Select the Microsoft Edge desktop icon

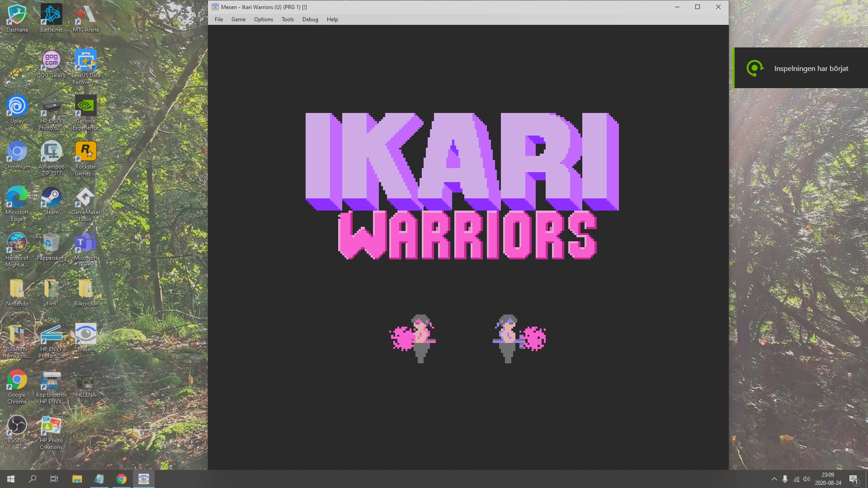[x=17, y=204]
